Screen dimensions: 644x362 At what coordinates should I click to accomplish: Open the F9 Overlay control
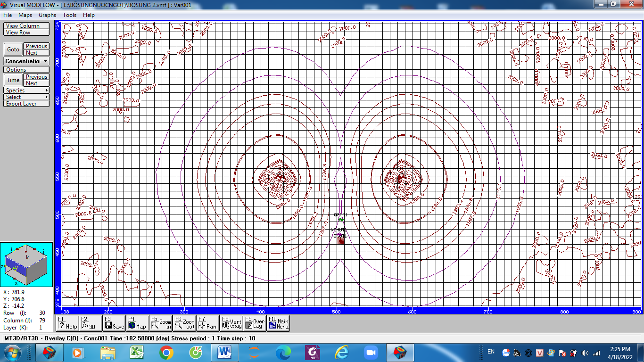(255, 323)
